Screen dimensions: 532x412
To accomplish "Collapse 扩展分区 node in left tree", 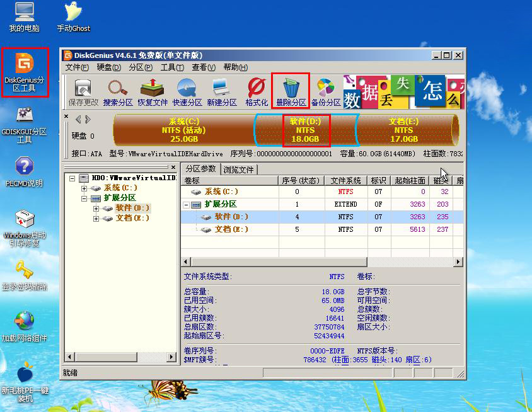I will 84,198.
